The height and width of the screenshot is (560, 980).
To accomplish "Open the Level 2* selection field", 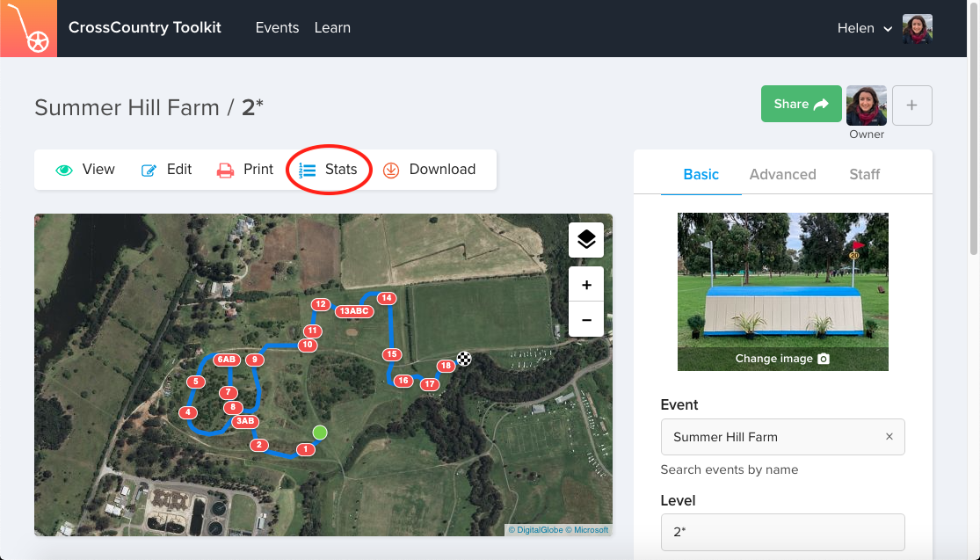I will click(x=782, y=533).
